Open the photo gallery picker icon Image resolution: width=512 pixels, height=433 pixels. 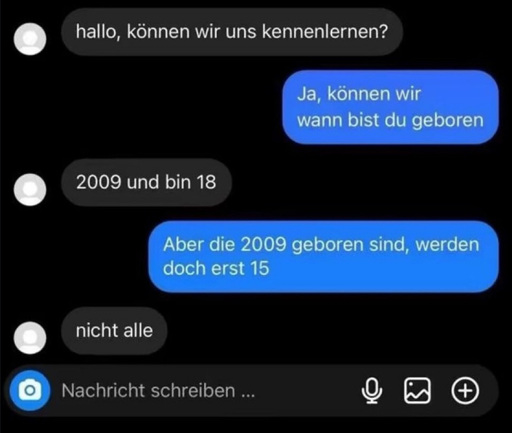417,391
